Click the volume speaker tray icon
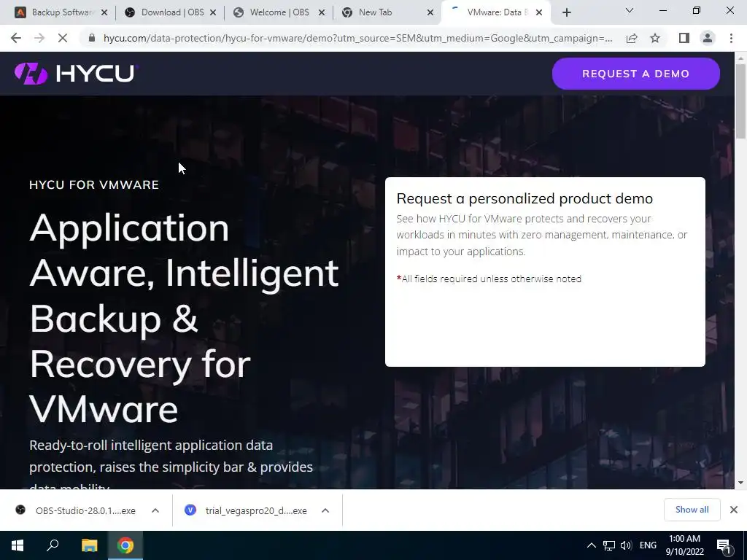Viewport: 747px width, 560px height. [x=626, y=545]
